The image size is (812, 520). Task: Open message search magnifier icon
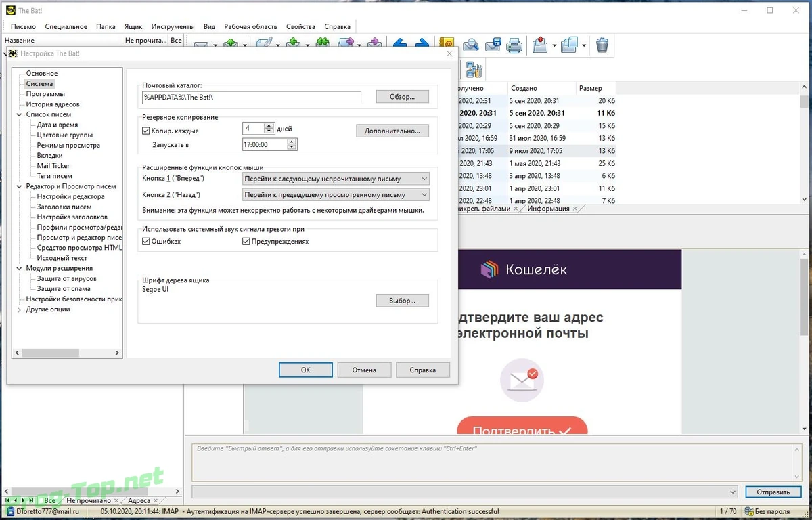coord(470,45)
